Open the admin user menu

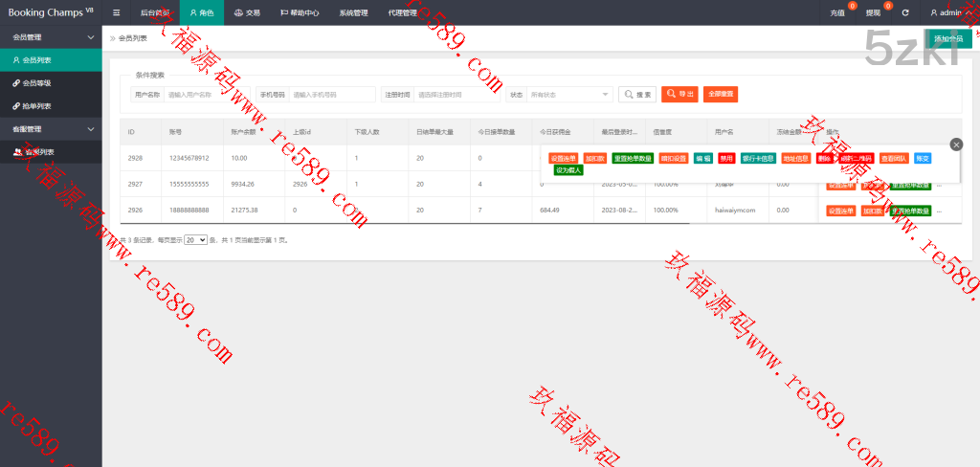click(951, 12)
